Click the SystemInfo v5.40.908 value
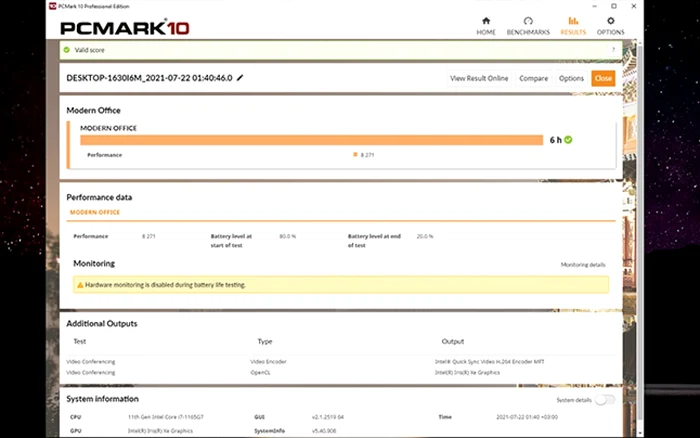Screen dimensions: 700x438 [x=324, y=431]
